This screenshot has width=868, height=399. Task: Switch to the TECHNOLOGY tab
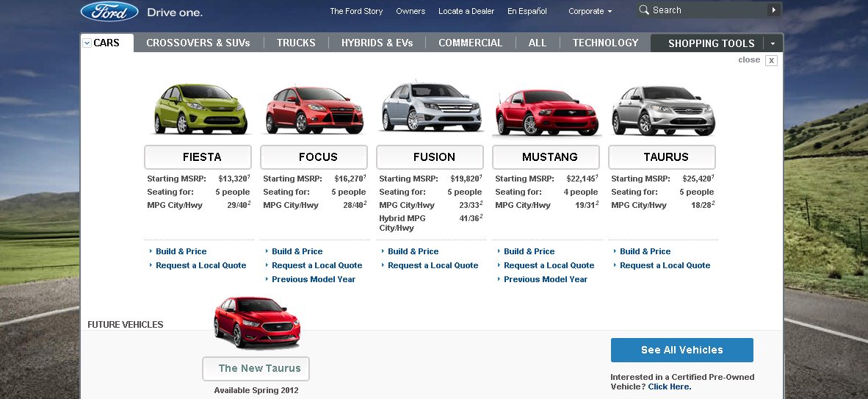tap(606, 43)
